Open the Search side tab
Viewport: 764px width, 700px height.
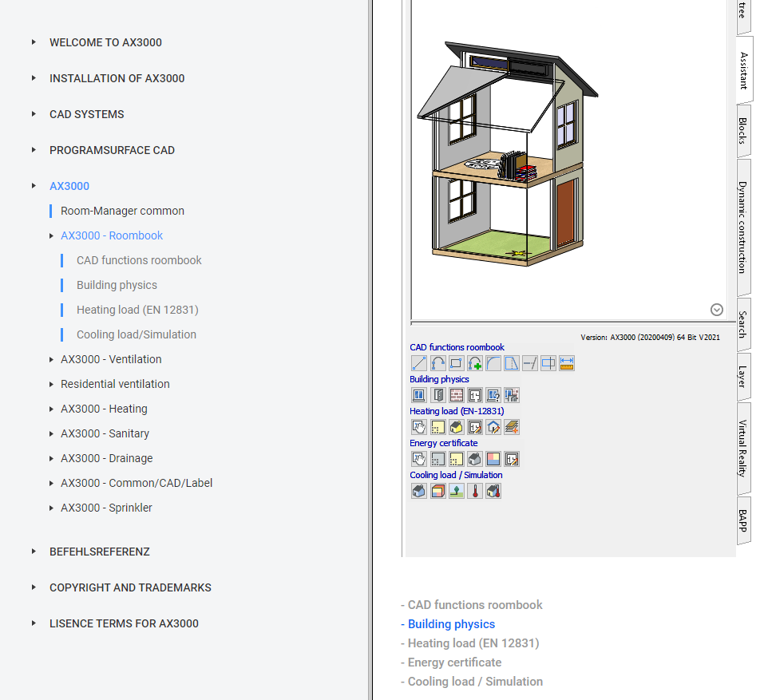743,324
